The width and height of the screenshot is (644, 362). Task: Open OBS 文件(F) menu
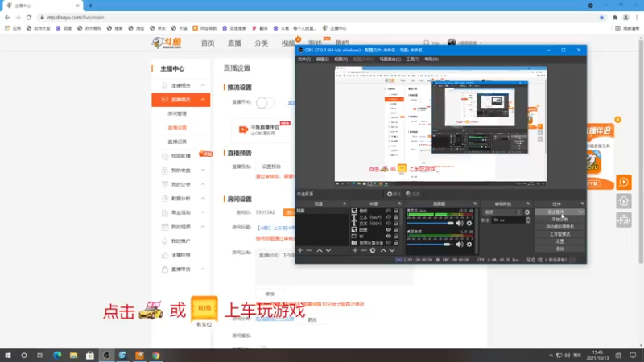[x=304, y=60]
